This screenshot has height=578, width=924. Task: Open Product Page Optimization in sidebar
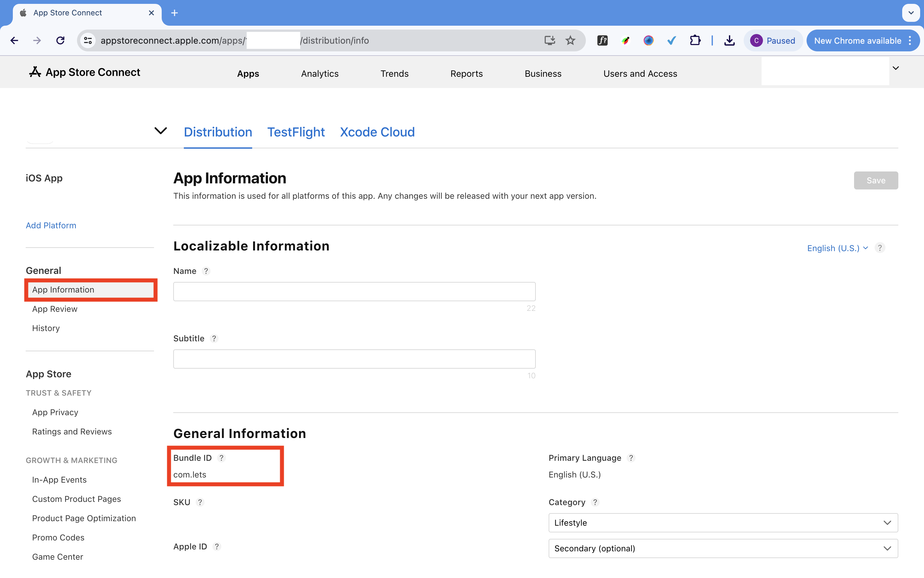point(84,518)
